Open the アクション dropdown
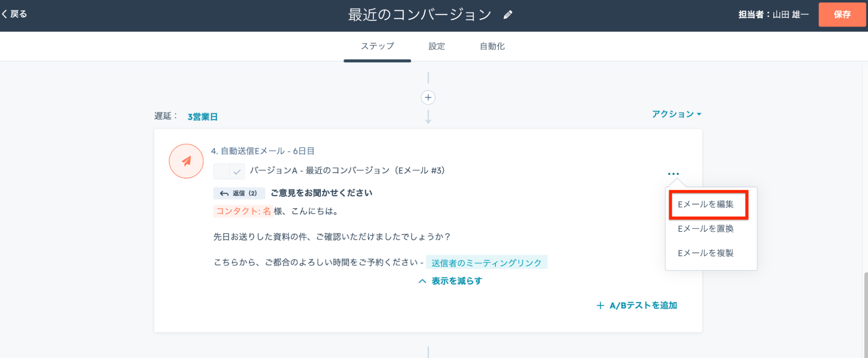The height and width of the screenshot is (358, 868). pyautogui.click(x=676, y=114)
